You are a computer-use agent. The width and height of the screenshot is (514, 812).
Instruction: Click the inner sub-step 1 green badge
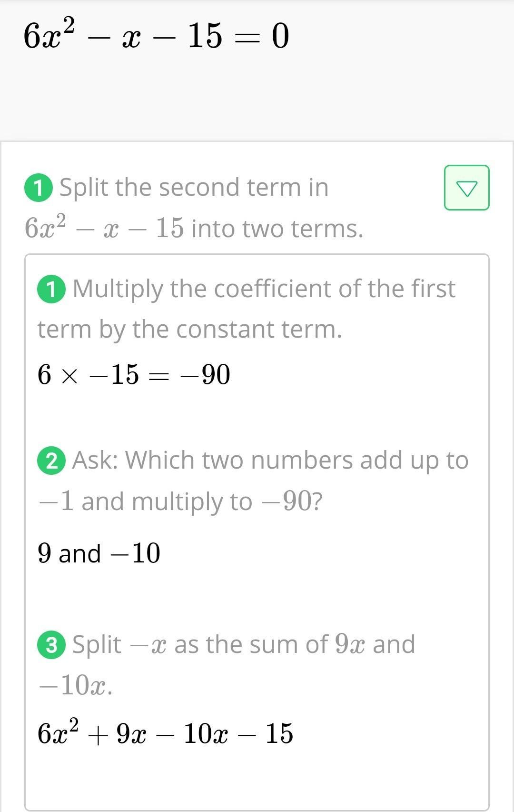pyautogui.click(x=51, y=289)
